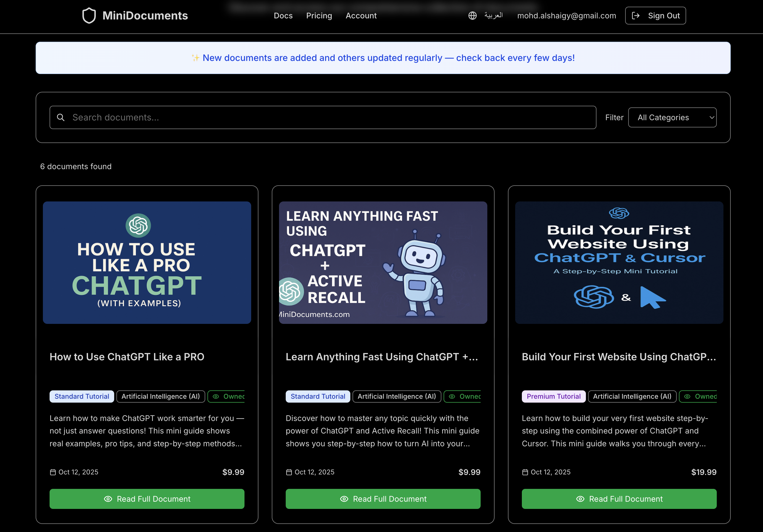Switch language to العربية
Screen dimensions: 763x532
pos(493,16)
